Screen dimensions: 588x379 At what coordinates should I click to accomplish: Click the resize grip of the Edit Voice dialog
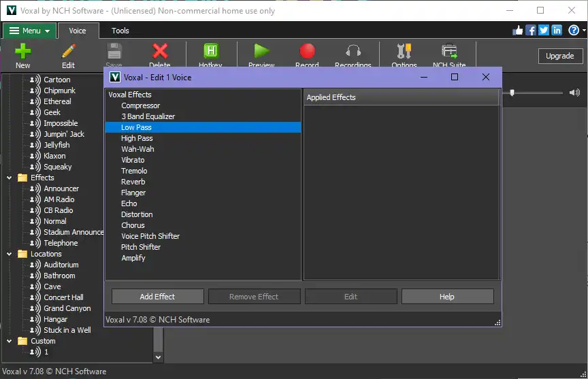(497, 323)
